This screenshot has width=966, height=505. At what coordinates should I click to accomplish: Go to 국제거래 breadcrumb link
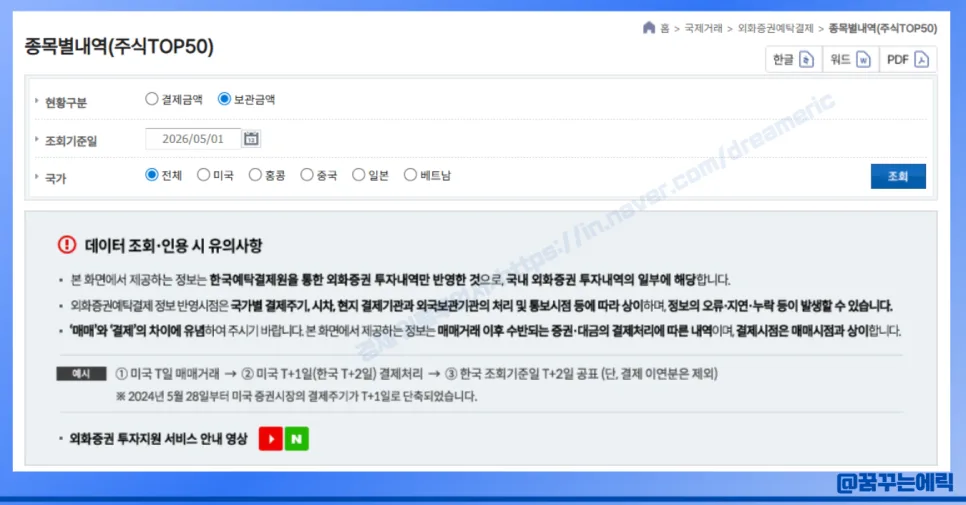703,28
